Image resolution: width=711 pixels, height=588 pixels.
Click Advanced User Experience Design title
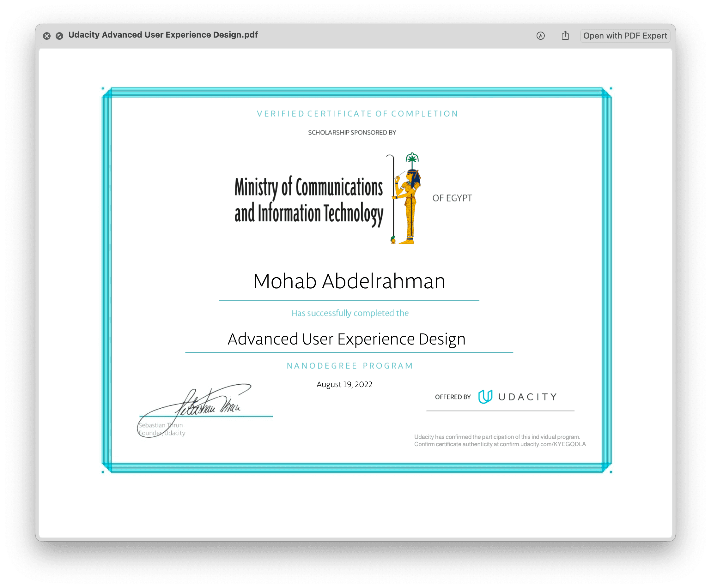point(346,339)
